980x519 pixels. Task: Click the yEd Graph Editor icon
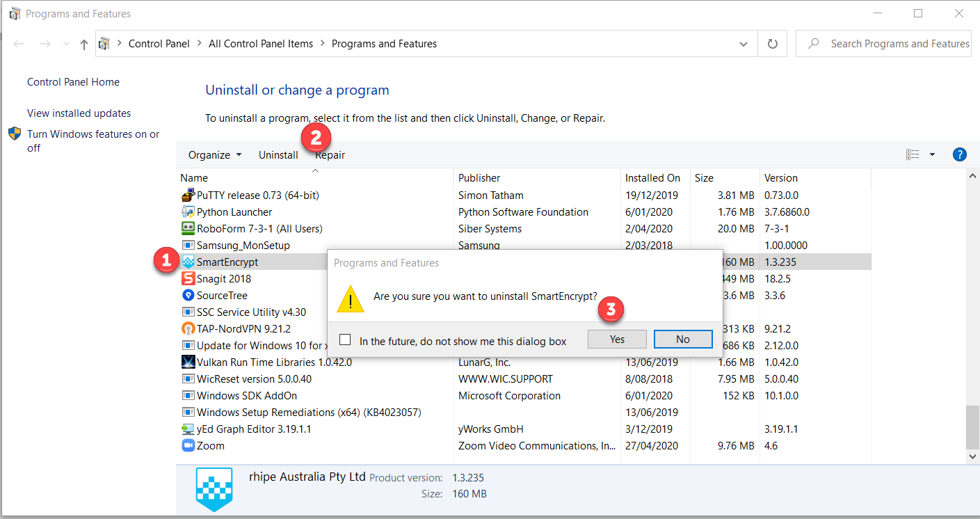[188, 429]
